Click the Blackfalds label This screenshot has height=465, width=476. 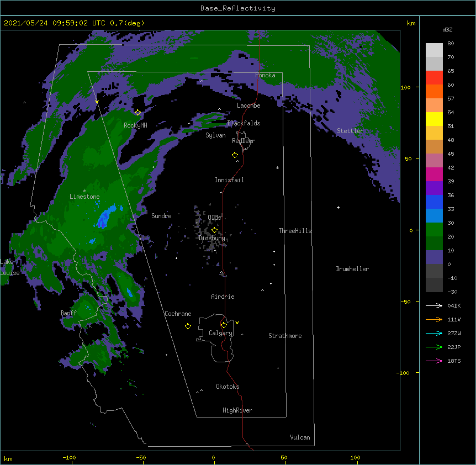tap(244, 123)
